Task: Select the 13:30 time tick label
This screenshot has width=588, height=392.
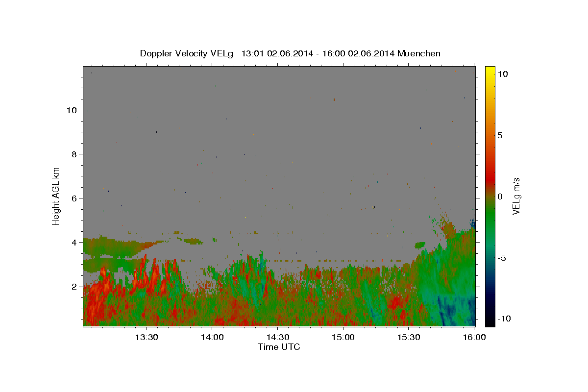Action: click(x=146, y=337)
